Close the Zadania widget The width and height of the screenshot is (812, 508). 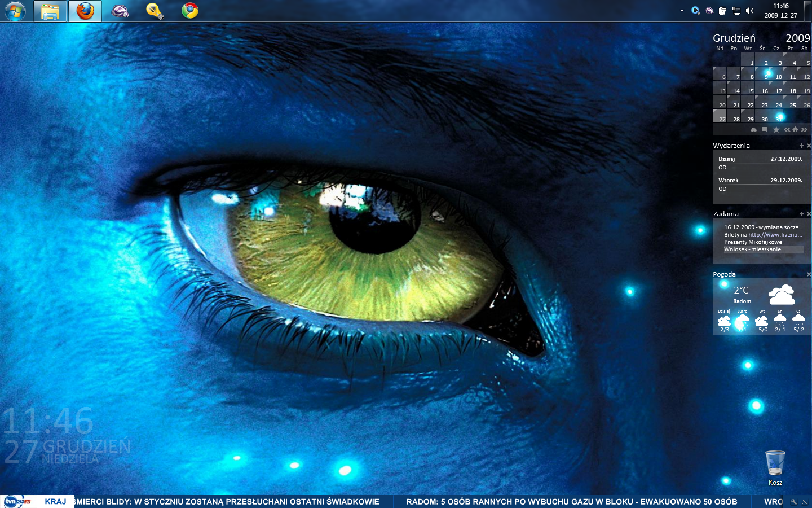(x=809, y=214)
